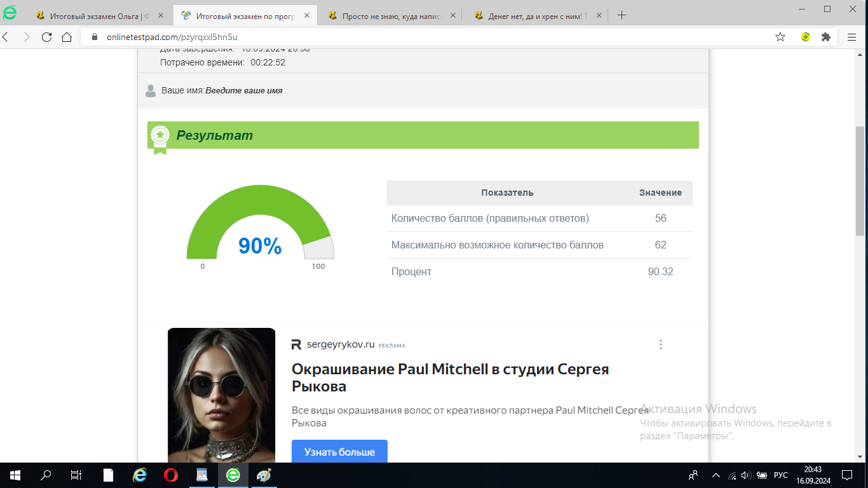Open the browser hamburger menu
Image resolution: width=868 pixels, height=488 pixels.
(851, 37)
